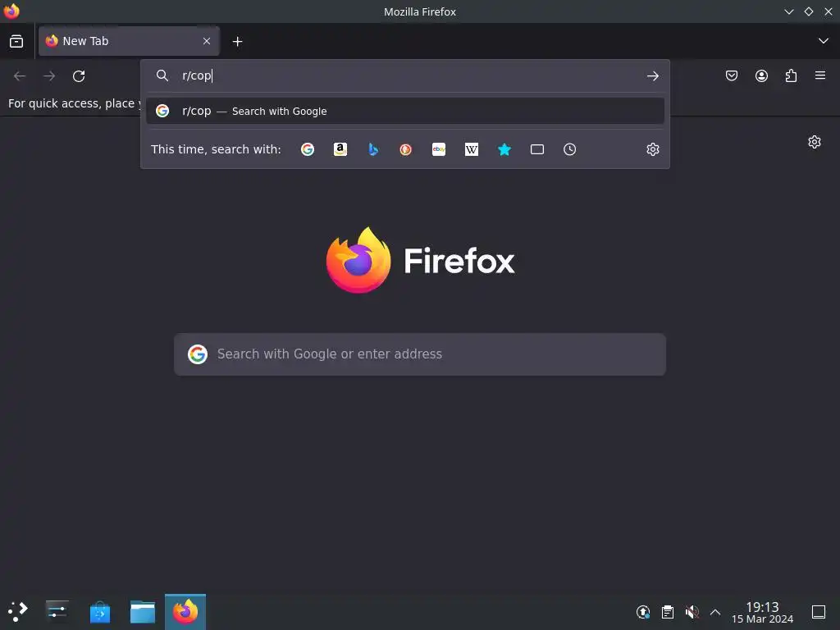Search in Bookmarks via star icon
The height and width of the screenshot is (630, 840).
click(504, 149)
